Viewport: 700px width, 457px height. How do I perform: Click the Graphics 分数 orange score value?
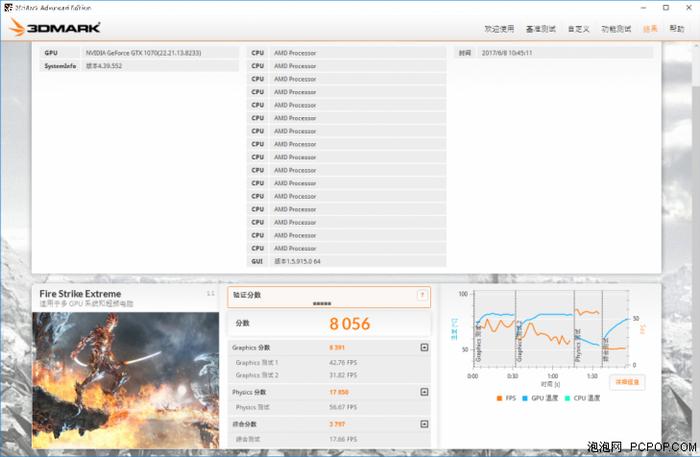click(337, 347)
